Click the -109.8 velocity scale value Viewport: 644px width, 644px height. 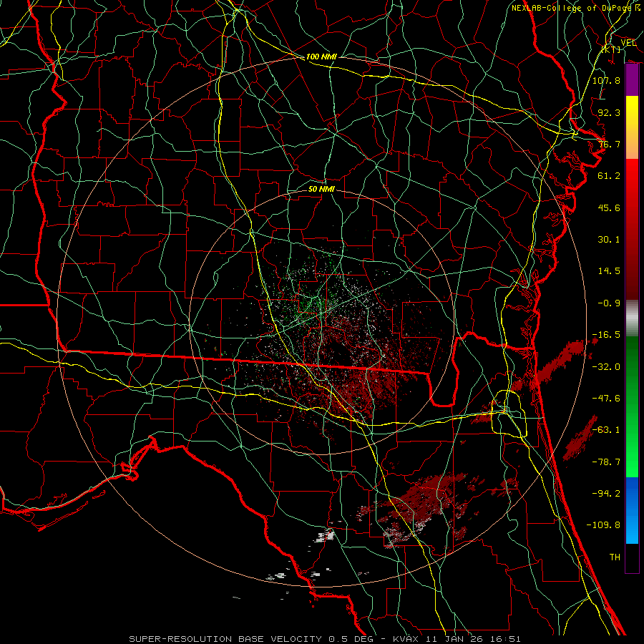[x=603, y=525]
